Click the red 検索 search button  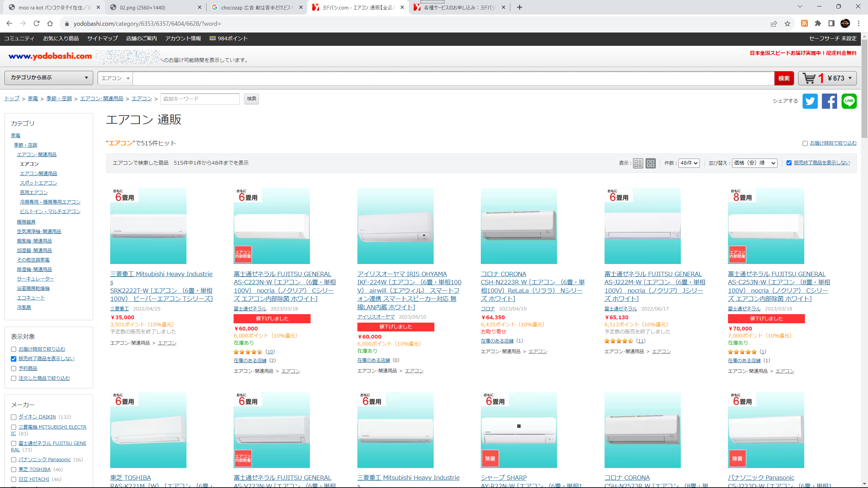tap(784, 78)
